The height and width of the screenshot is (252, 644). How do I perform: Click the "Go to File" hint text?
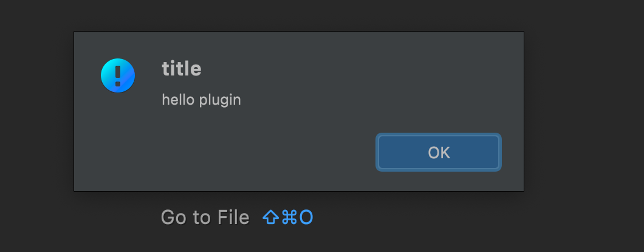pyautogui.click(x=205, y=217)
